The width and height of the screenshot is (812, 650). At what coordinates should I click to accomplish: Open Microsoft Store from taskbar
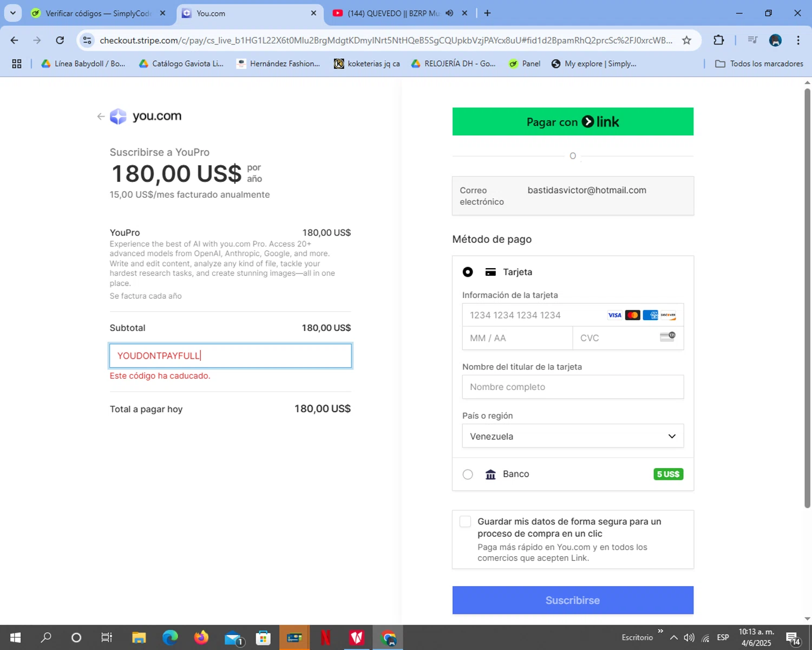point(263,638)
